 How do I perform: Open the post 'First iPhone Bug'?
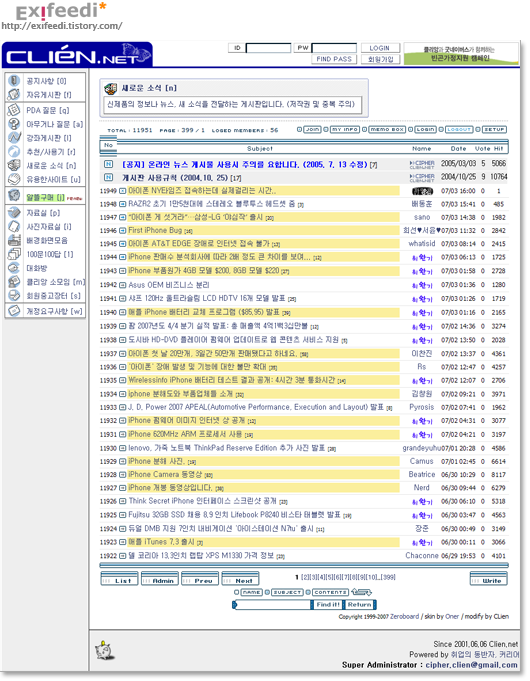pyautogui.click(x=155, y=231)
